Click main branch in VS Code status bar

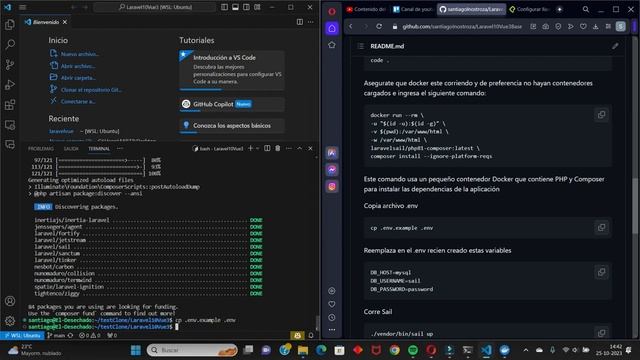(56, 335)
